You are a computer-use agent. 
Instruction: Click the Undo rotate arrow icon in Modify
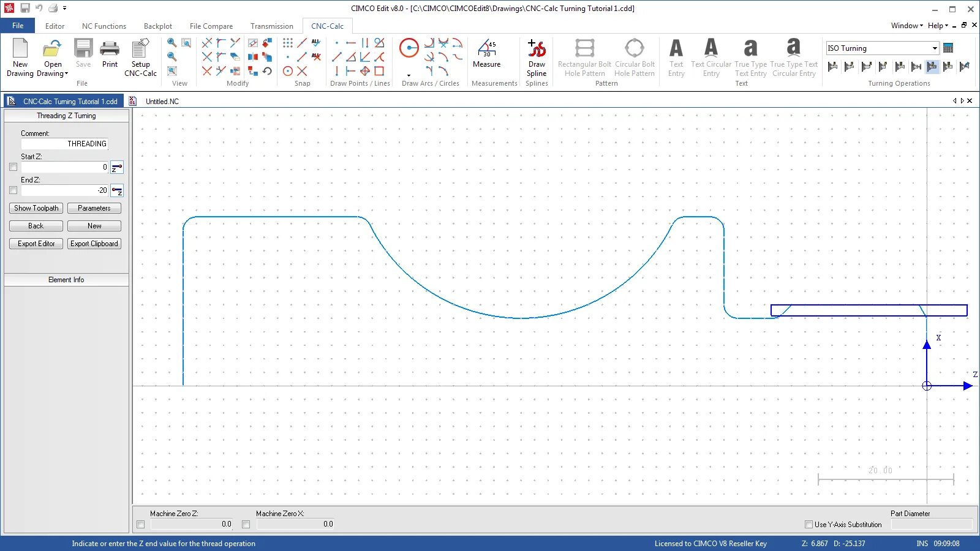267,71
